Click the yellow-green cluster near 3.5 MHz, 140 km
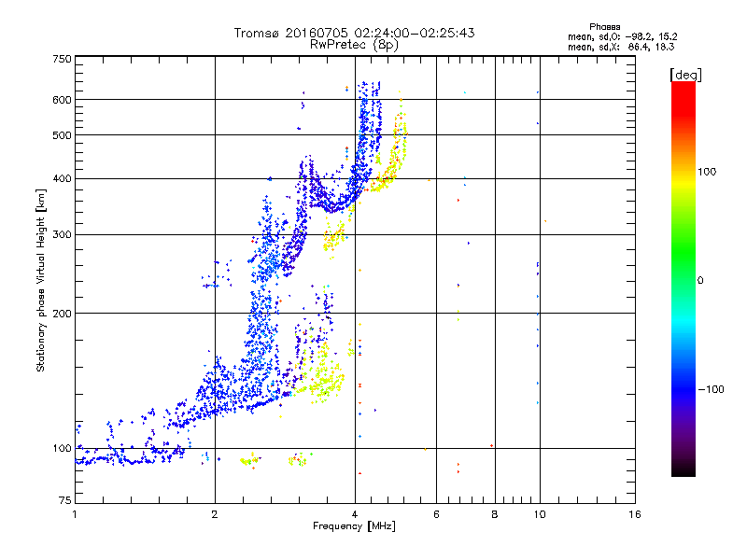The height and width of the screenshot is (560, 747). click(324, 376)
